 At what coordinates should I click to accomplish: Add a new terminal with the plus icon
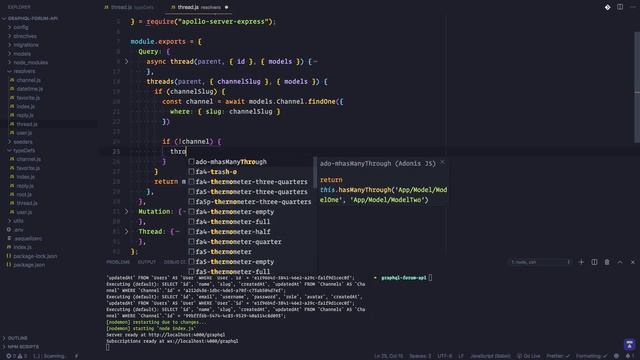581,262
